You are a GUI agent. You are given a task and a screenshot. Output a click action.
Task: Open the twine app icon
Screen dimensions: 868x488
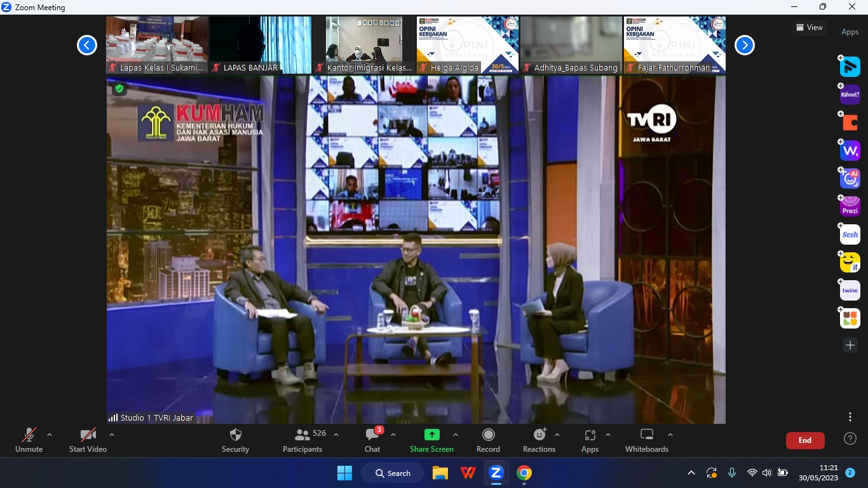pyautogui.click(x=850, y=290)
